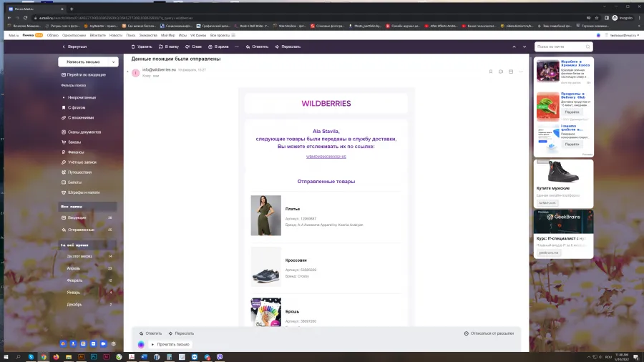The height and width of the screenshot is (362, 644).
Task: Click Переслать at the email bottom
Action: [181, 333]
